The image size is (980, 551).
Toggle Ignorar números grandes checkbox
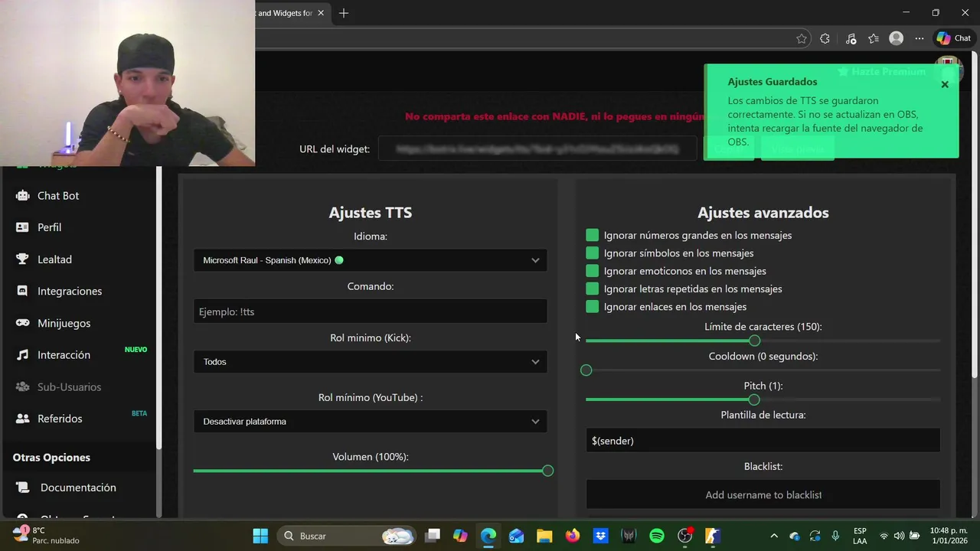coord(592,235)
